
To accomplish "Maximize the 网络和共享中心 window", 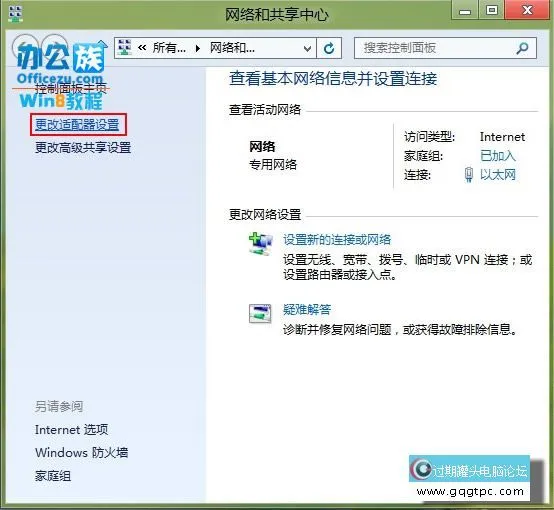I will click(491, 11).
